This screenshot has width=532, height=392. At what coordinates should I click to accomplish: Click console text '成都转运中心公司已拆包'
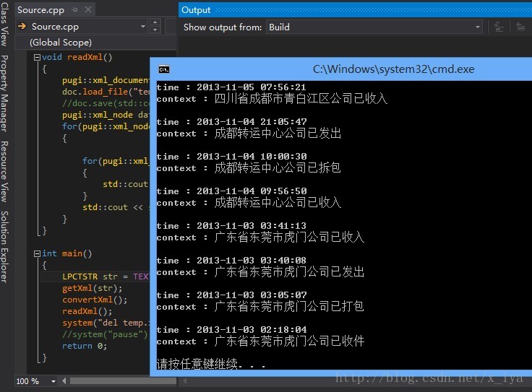coord(278,167)
